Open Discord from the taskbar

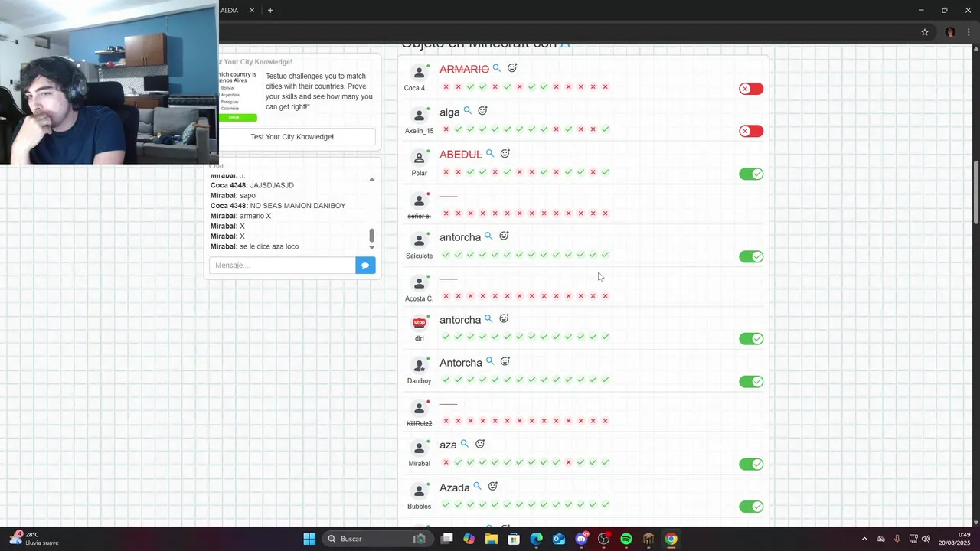click(x=581, y=539)
